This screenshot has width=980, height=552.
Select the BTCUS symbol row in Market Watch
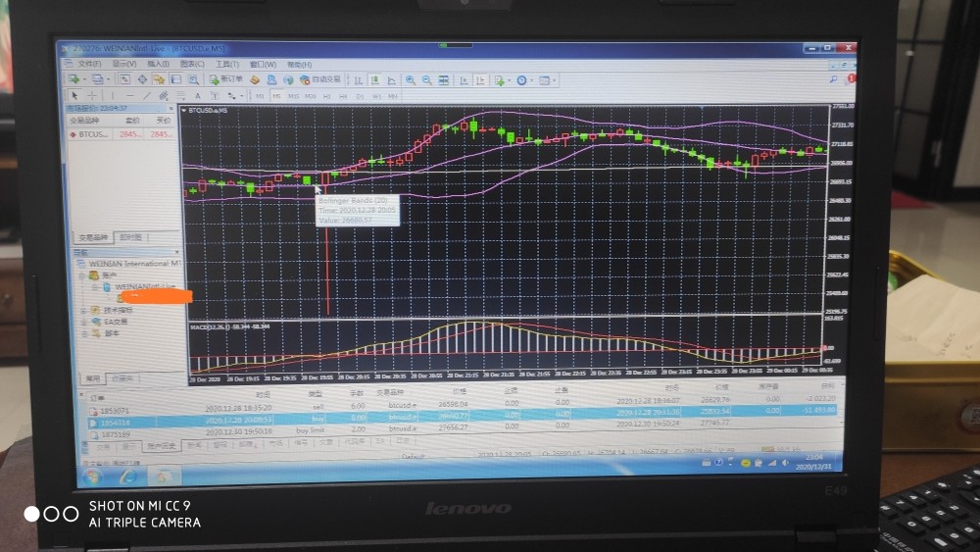click(122, 133)
